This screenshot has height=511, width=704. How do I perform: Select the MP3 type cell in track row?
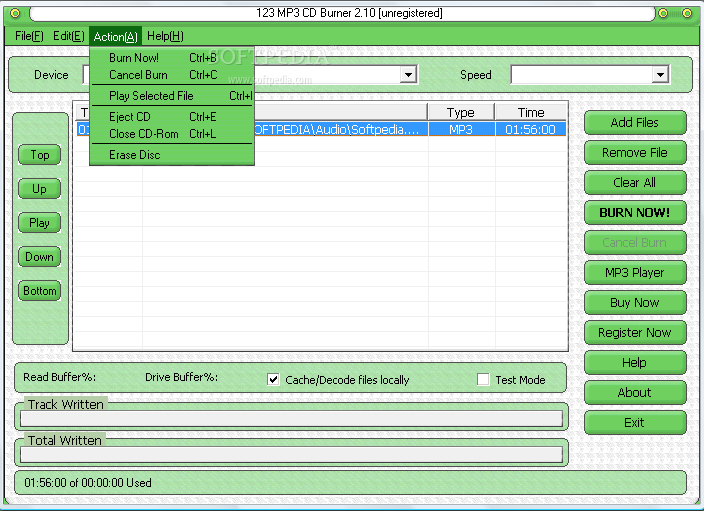pos(461,130)
